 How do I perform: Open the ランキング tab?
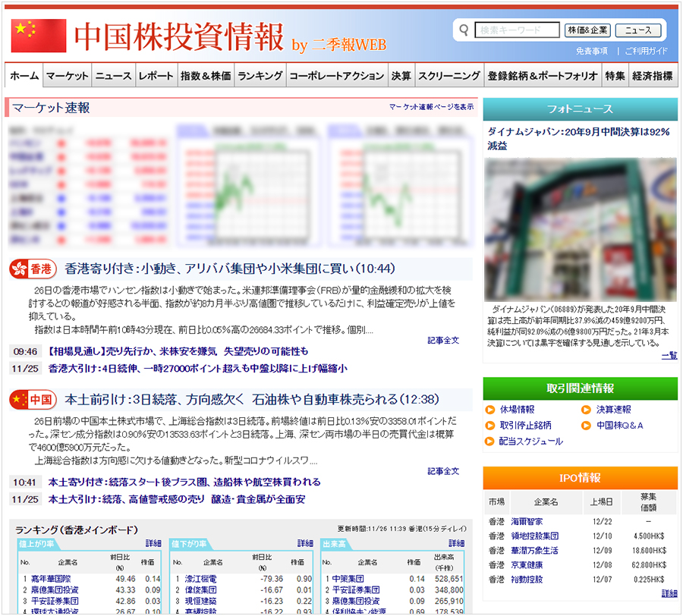coord(260,76)
